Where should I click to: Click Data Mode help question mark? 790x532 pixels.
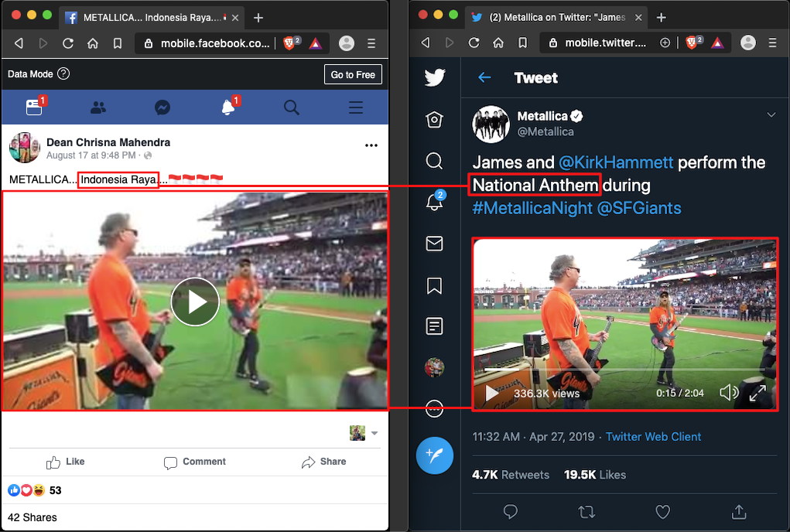pos(63,74)
